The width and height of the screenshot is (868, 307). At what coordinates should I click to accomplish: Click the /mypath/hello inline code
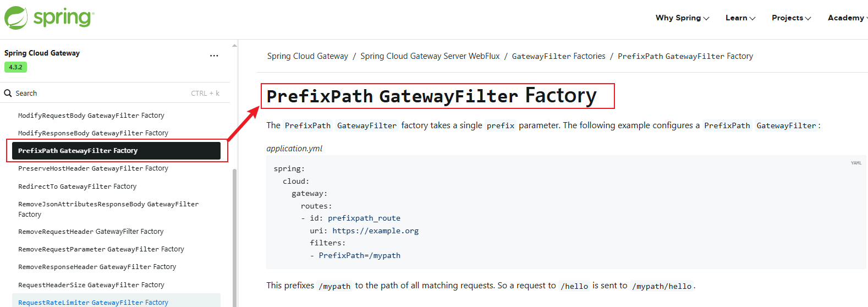[662, 286]
